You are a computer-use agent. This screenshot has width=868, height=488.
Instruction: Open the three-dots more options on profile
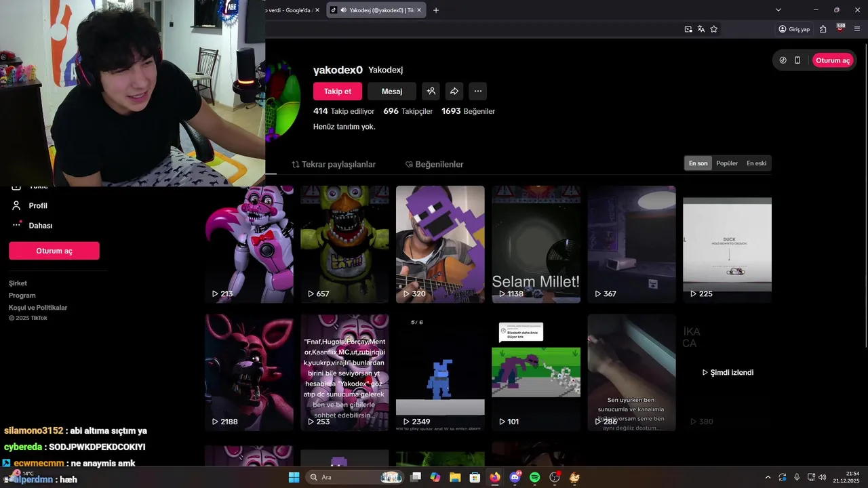[478, 91]
